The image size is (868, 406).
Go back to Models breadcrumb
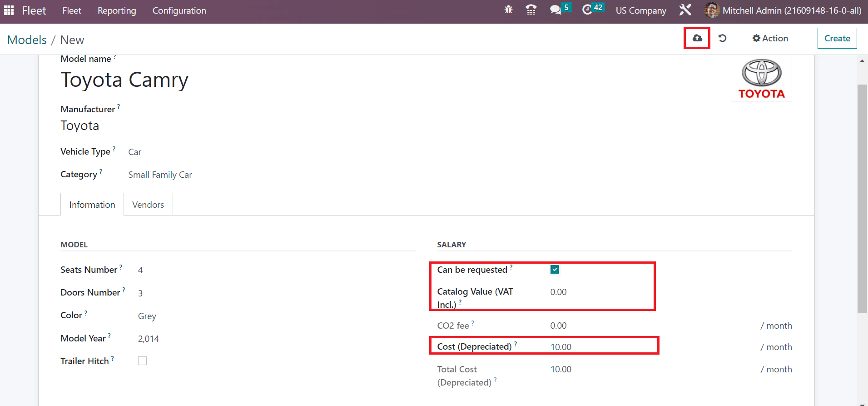[x=27, y=40]
